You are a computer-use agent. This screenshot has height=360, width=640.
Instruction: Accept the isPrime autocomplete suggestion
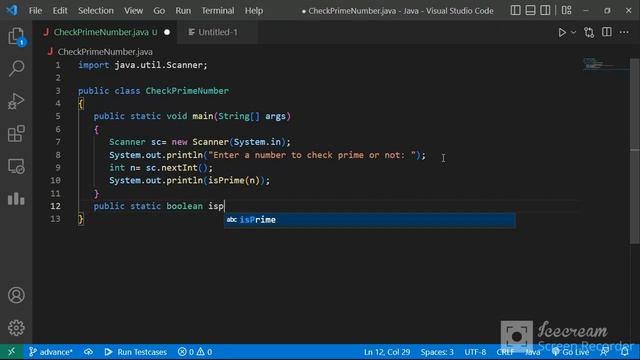pyautogui.click(x=369, y=220)
